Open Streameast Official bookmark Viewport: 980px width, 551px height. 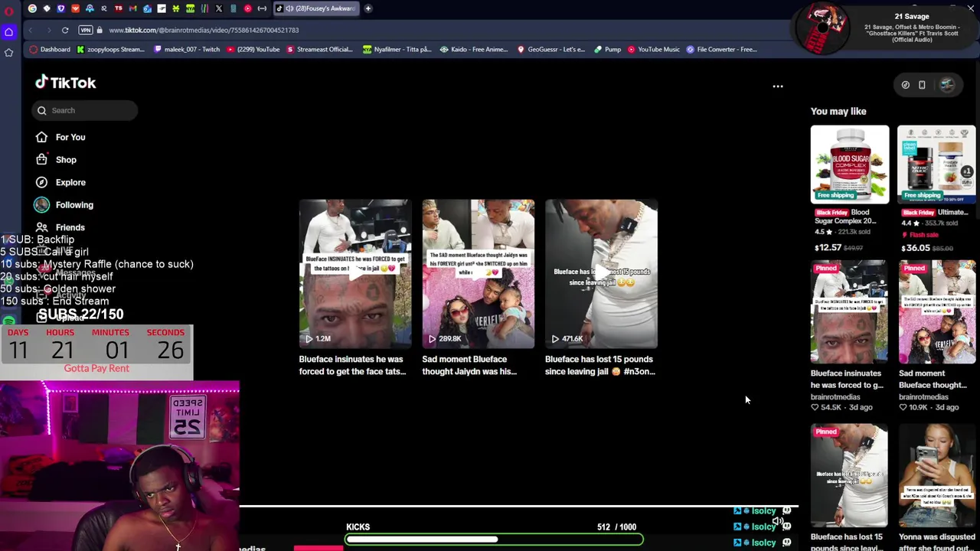click(x=319, y=49)
